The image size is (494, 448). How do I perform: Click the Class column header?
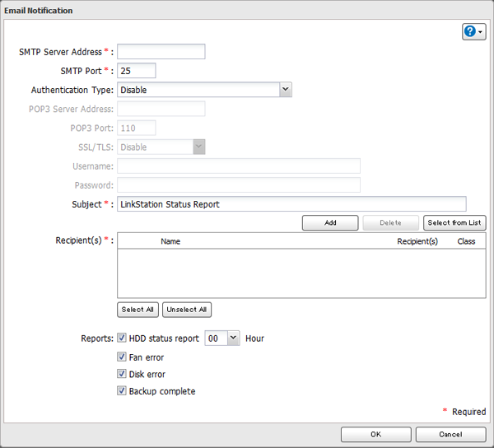click(x=466, y=241)
